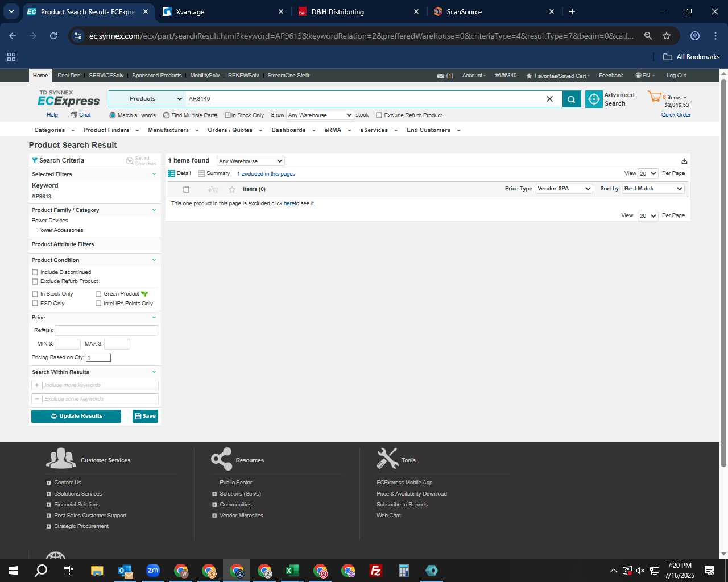Open the Sort by Best Match dropdown

[653, 189]
